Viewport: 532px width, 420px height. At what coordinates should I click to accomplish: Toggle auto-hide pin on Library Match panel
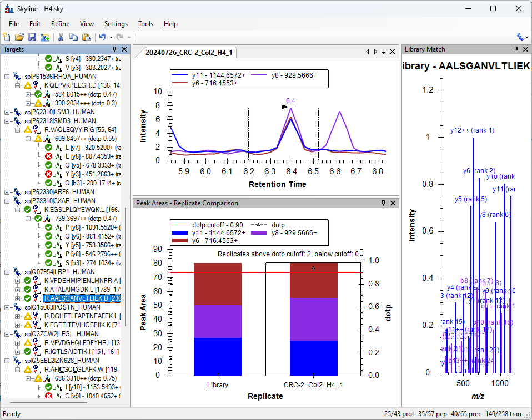pos(516,49)
